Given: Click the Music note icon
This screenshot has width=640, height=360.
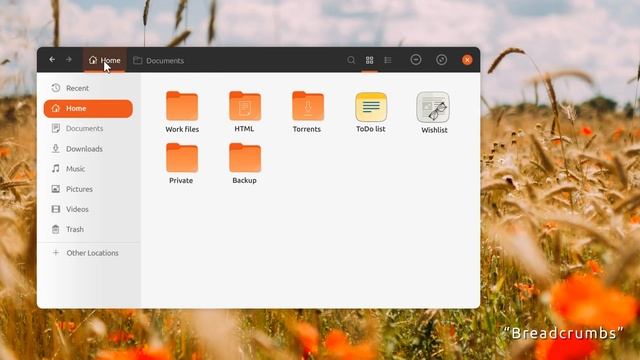Looking at the screenshot, I should point(56,169).
